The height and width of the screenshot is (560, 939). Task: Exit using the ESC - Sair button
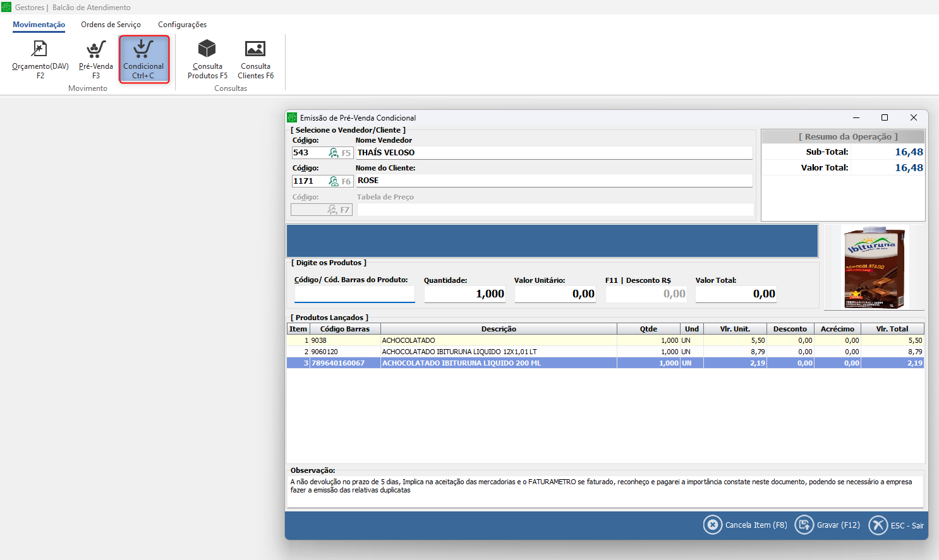tap(896, 525)
